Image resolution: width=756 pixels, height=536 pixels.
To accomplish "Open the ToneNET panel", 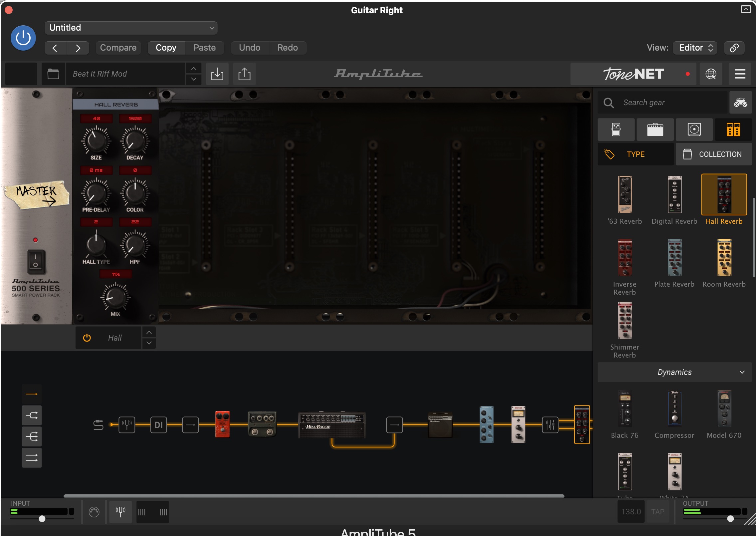I will [x=633, y=74].
